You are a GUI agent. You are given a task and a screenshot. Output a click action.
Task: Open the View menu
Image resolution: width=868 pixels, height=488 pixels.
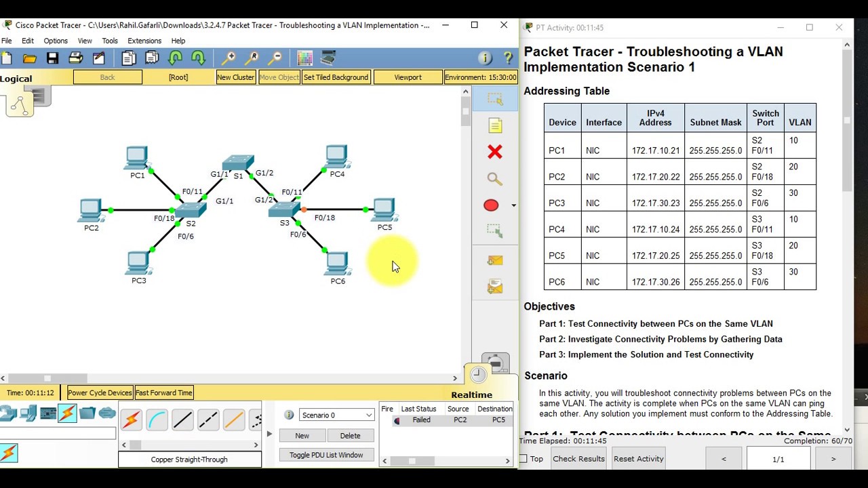[85, 41]
